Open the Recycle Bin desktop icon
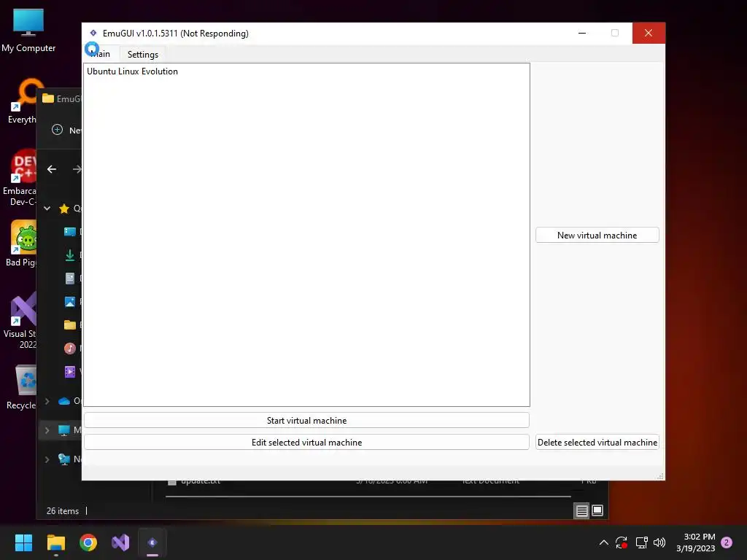 click(x=21, y=386)
